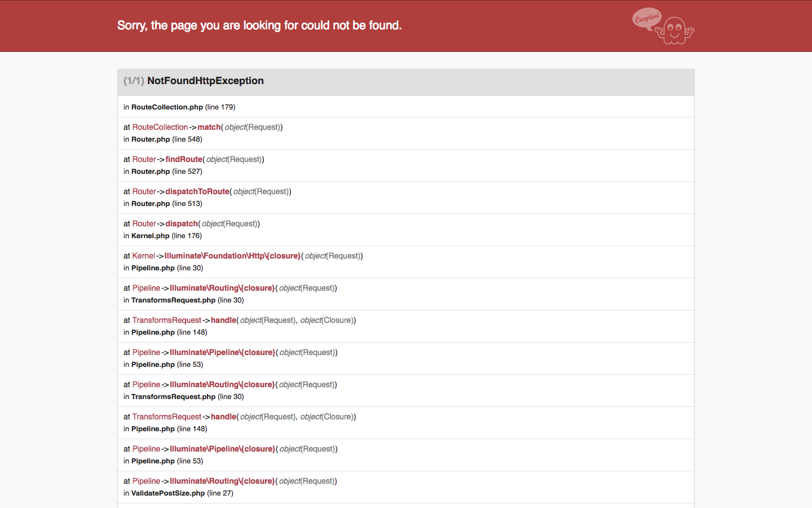The height and width of the screenshot is (508, 812).
Task: Click 'Pipeline.php (line 30)' text
Action: (167, 268)
